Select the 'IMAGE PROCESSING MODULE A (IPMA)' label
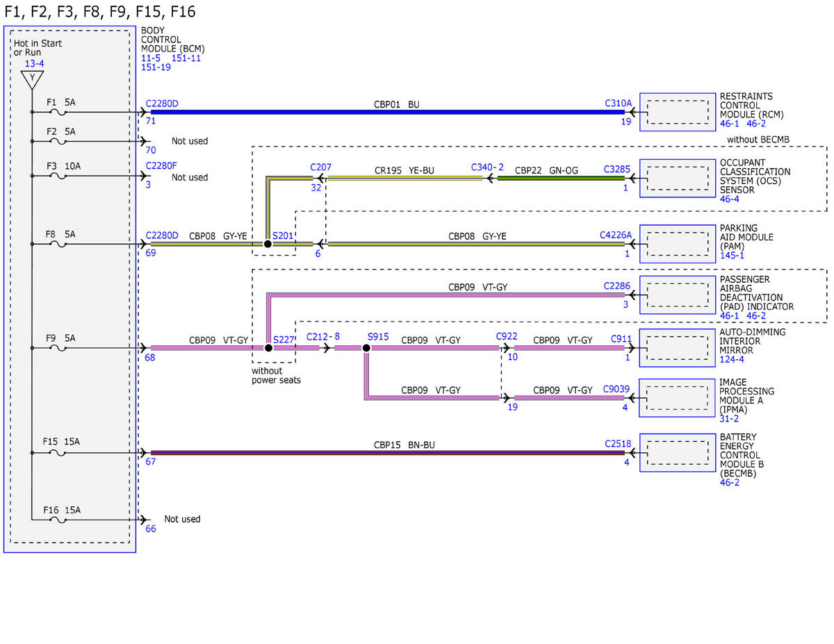Screen dimensions: 834x644 click(747, 396)
